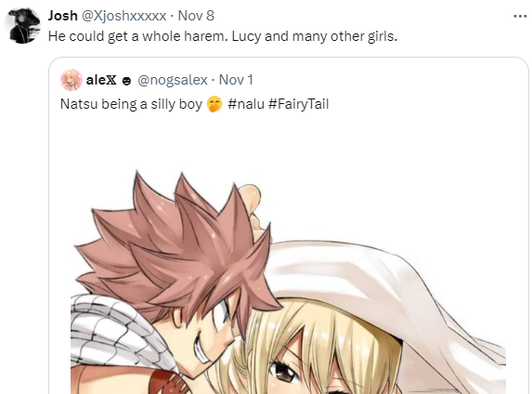Viewport: 532px width, 394px height.
Task: Visit the @Xjoshxxxxx handle link
Action: (124, 16)
